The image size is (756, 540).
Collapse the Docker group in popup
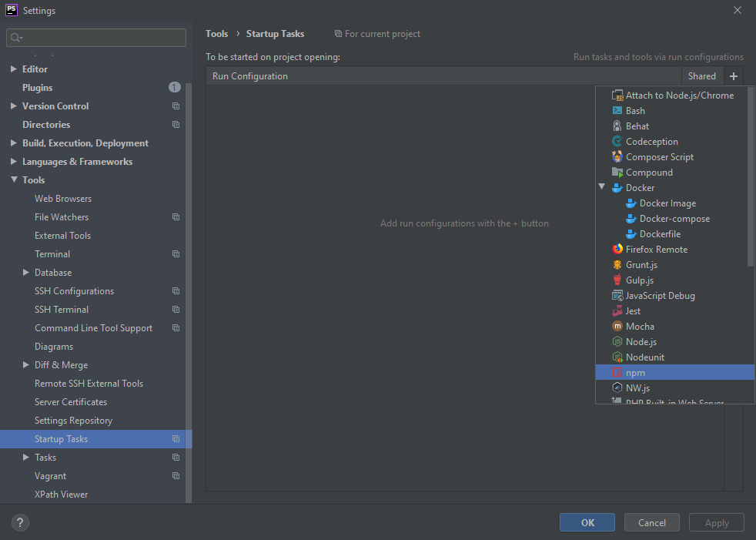tap(602, 186)
